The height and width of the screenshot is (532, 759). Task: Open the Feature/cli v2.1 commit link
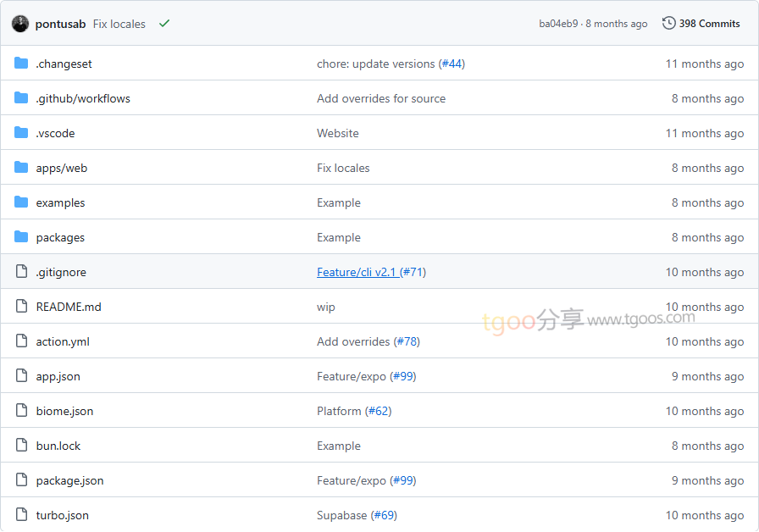coord(357,272)
